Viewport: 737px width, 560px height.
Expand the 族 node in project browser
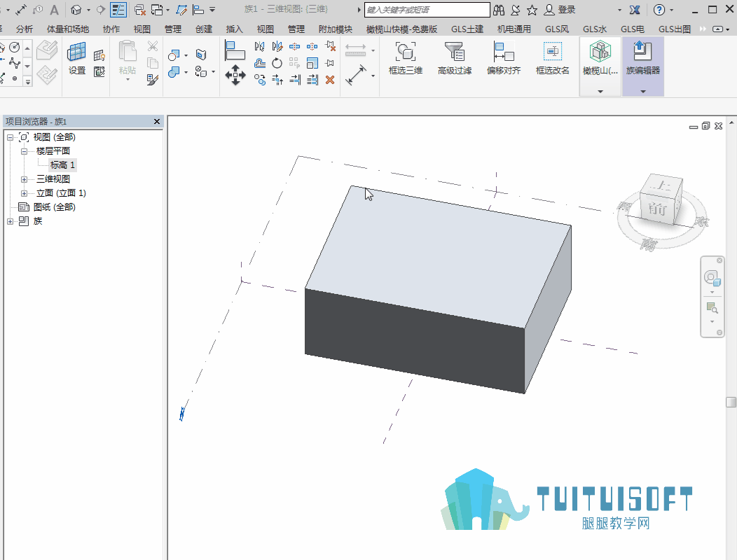click(x=10, y=221)
